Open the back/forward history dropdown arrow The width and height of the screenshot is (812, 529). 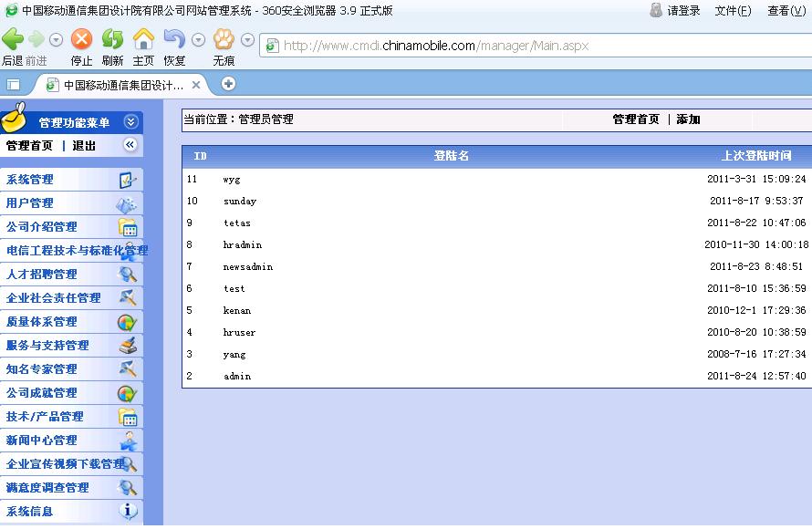(x=56, y=40)
